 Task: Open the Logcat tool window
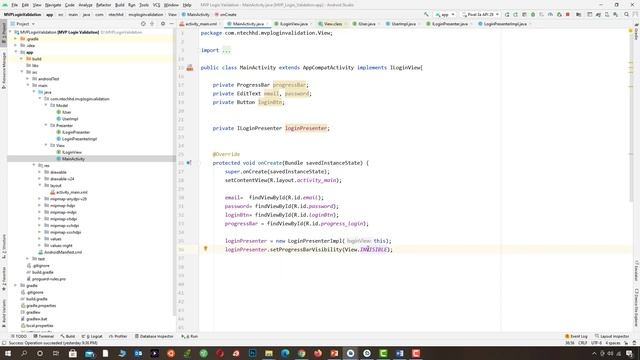coord(92,336)
